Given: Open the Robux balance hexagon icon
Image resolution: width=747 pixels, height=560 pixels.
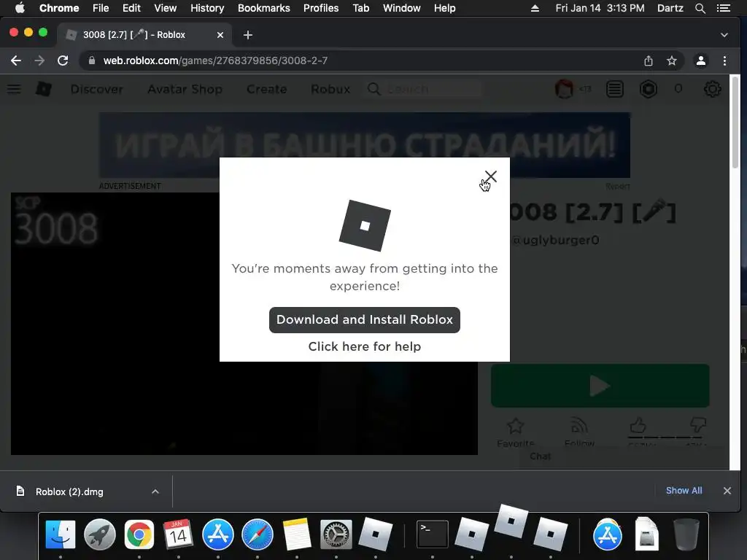Looking at the screenshot, I should [649, 89].
